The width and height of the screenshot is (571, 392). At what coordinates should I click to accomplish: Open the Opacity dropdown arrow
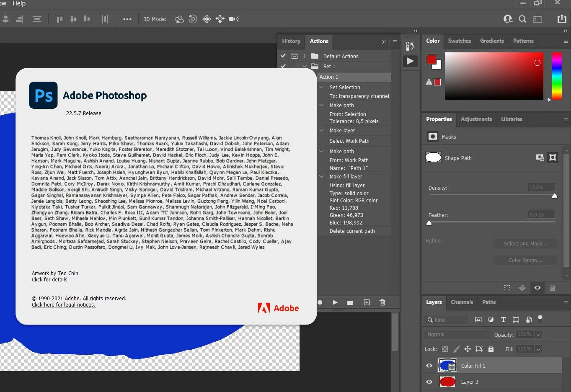tap(538, 335)
